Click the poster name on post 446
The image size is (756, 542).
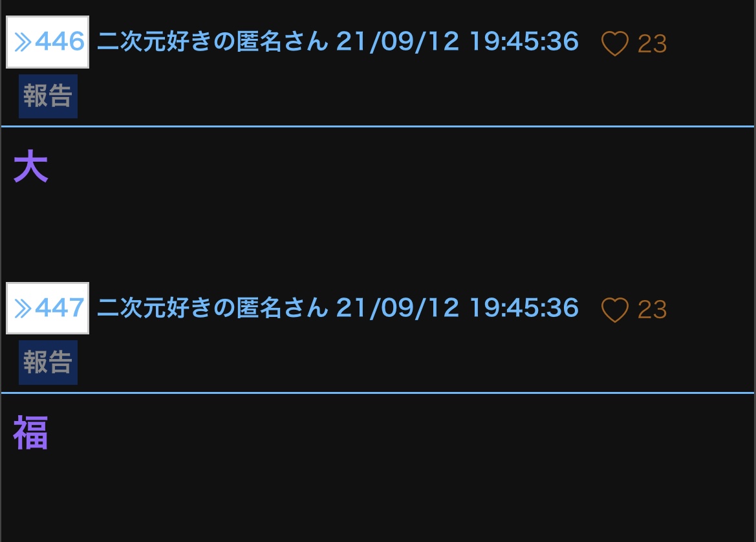213,41
